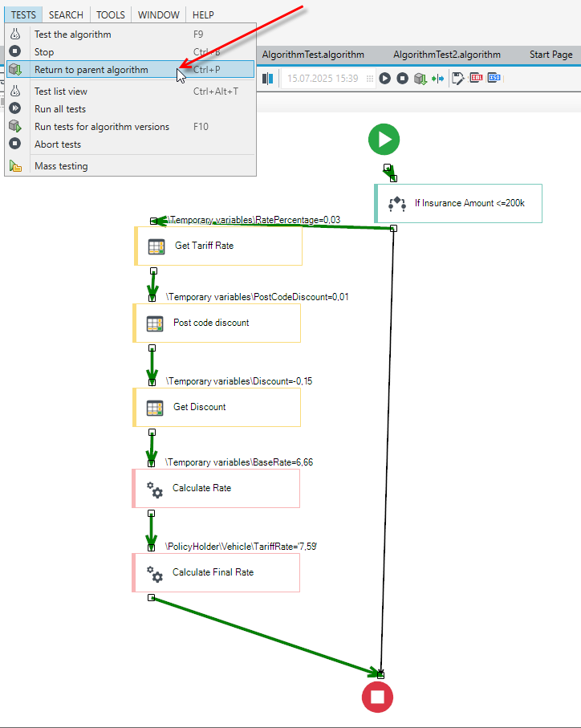The height and width of the screenshot is (728, 581).
Task: Click cube-play icon beside 'Run tests for algorithm versions'
Action: pos(15,126)
